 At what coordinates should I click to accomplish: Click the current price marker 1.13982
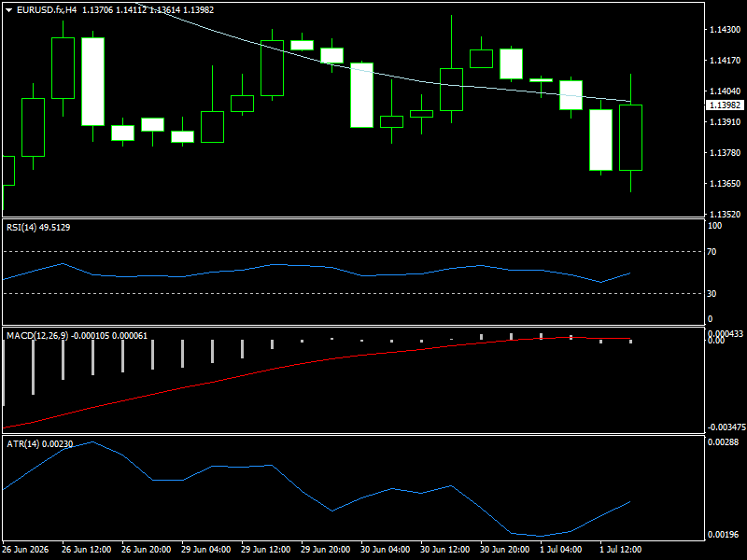tap(726, 105)
